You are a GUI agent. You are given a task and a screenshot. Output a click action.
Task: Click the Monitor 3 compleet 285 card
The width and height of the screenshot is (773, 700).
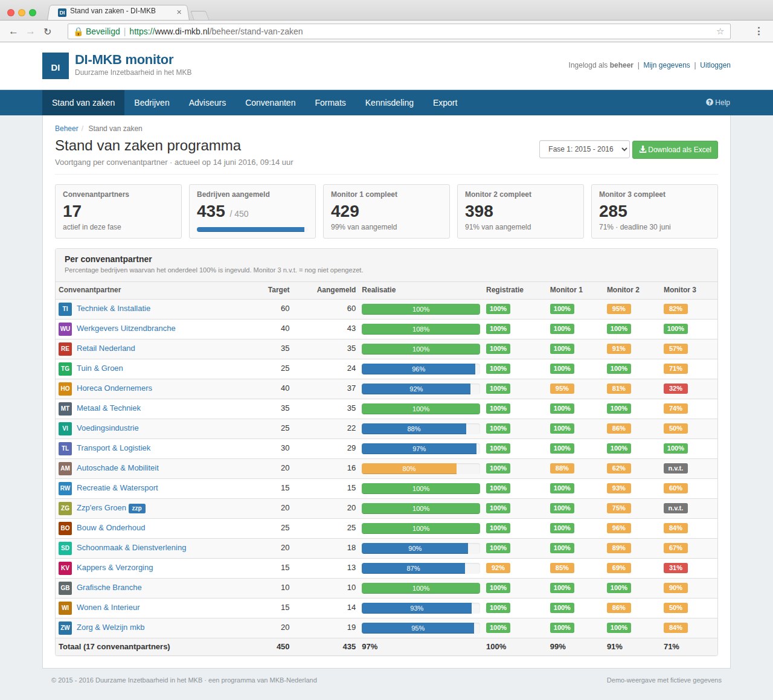tap(655, 211)
